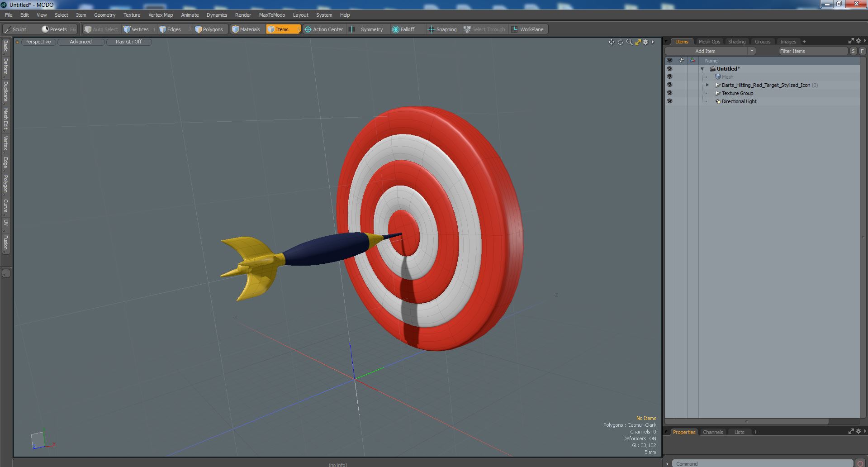Toggle visibility of Mesh item

tap(669, 77)
